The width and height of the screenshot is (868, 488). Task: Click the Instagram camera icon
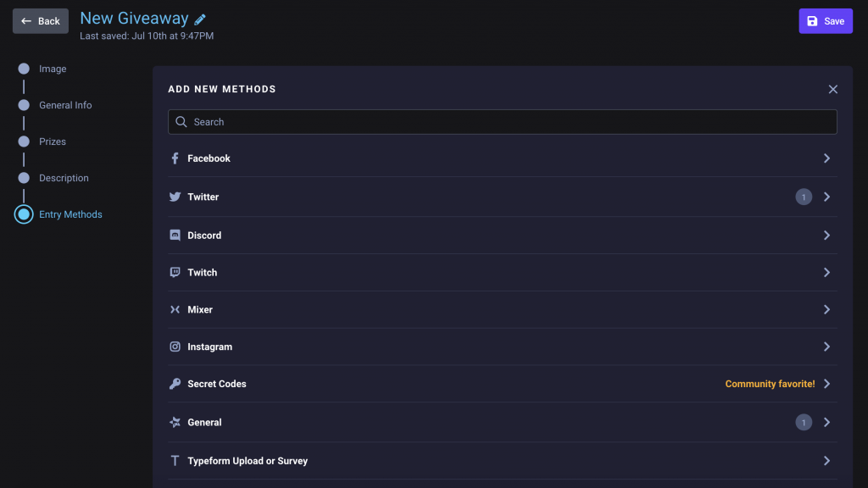175,347
